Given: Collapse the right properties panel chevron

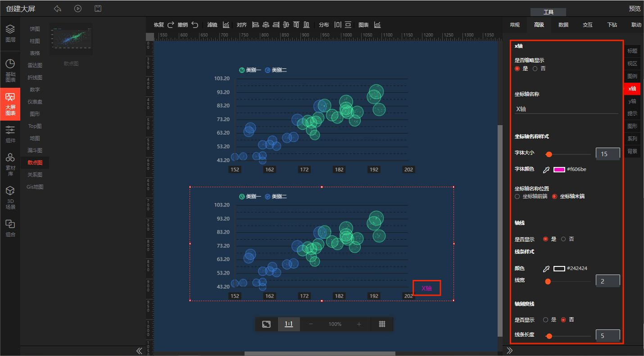Looking at the screenshot, I should pos(510,351).
